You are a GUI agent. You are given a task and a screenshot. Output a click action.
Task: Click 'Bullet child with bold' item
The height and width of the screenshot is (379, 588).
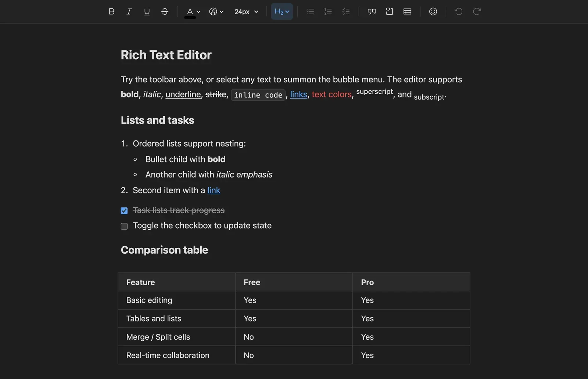tap(185, 159)
